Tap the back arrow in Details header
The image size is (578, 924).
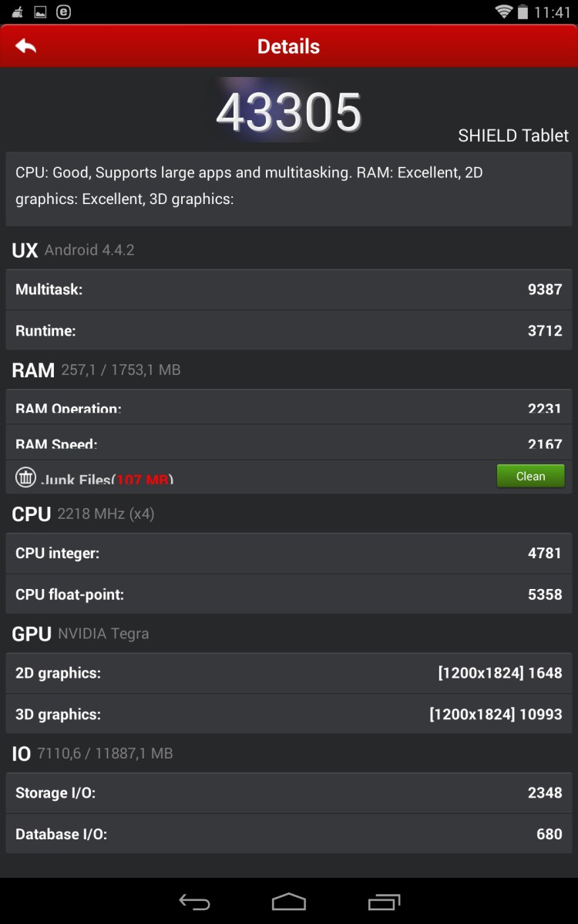pos(25,46)
